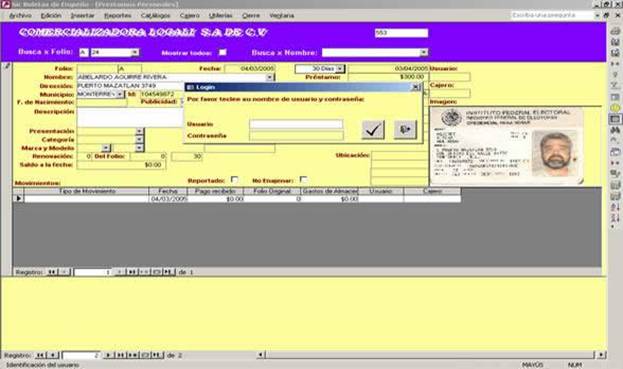
Task: Toggle the Mostrar todos checkbox
Action: tap(222, 52)
